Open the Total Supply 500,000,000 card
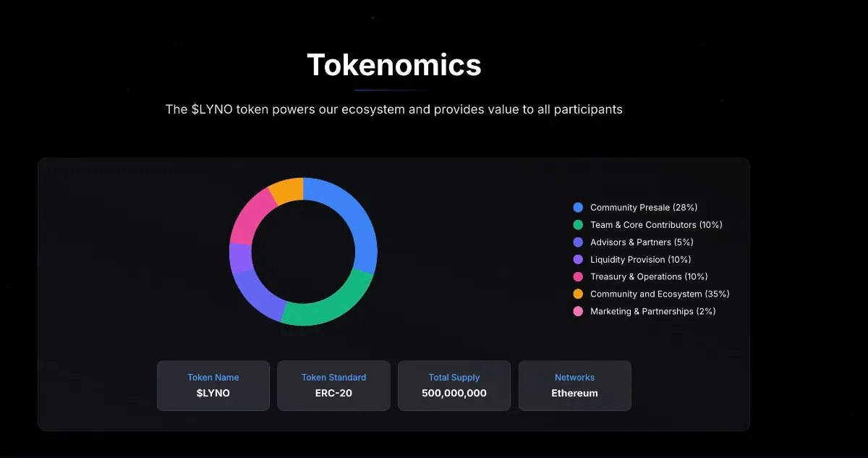Viewport: 868px width, 458px height. click(x=454, y=386)
